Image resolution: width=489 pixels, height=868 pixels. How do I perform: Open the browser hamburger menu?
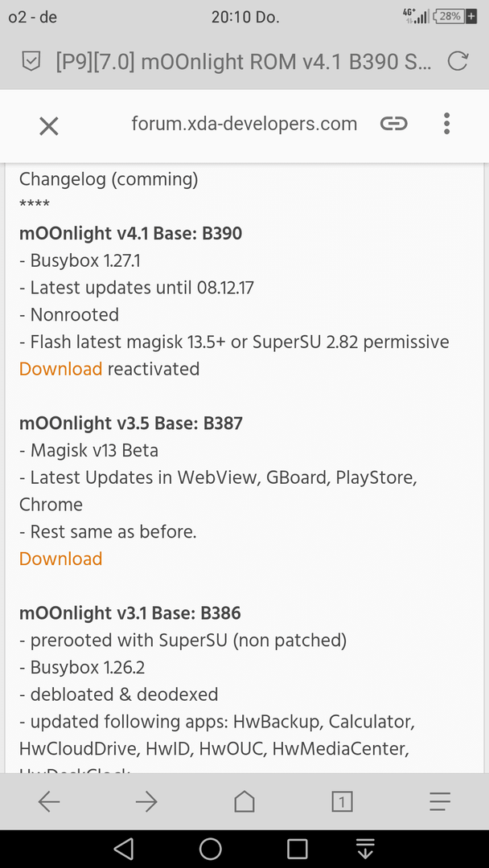point(440,801)
